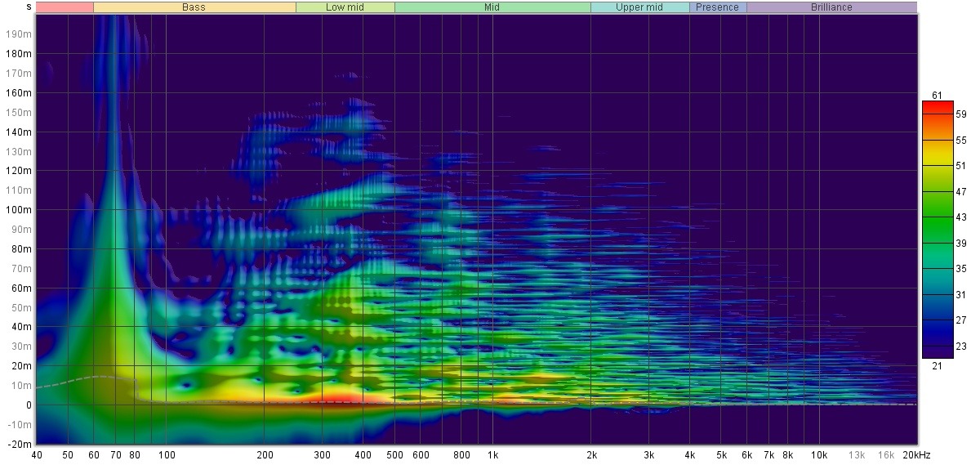Select the Low mid band label
Viewport: 980px width, 465px height.
345,7
